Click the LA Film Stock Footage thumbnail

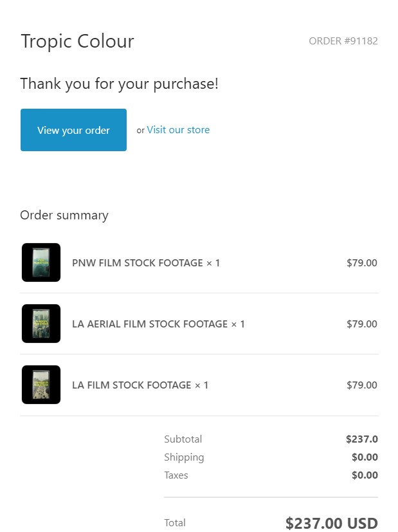pyautogui.click(x=41, y=385)
